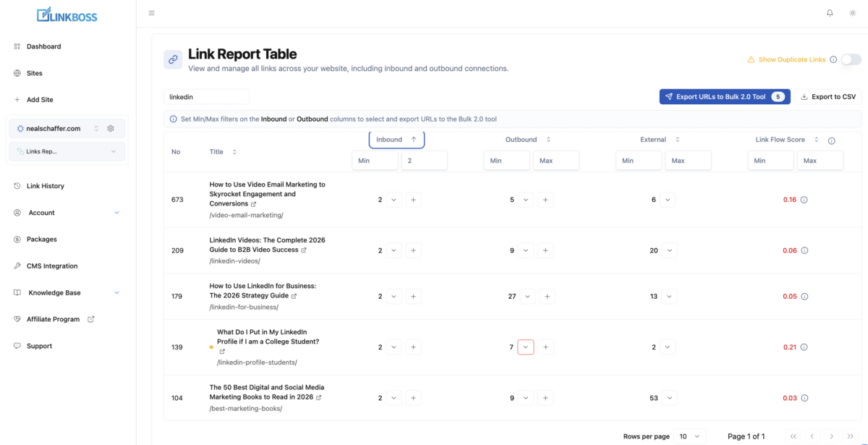Click the External Min filter field

coord(639,161)
